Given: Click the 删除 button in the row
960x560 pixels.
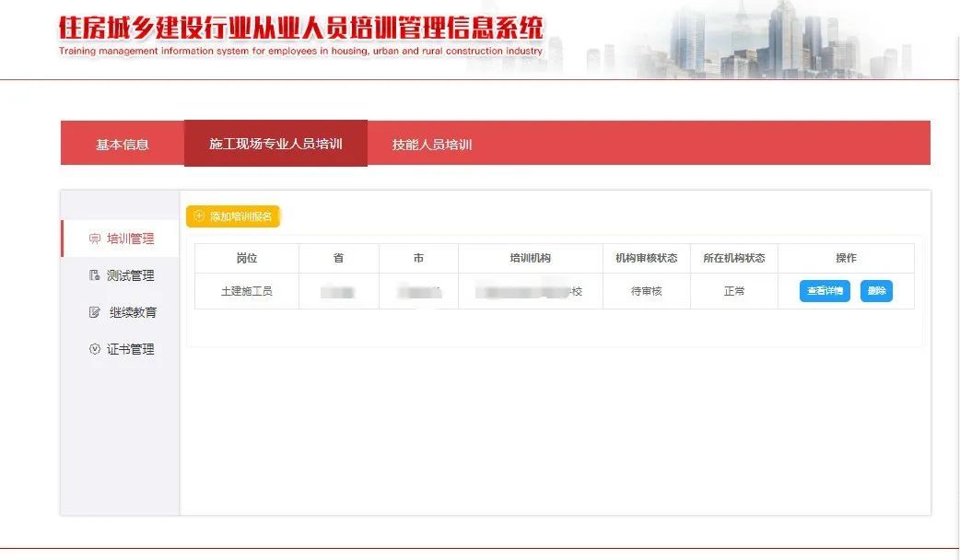Looking at the screenshot, I should coord(876,291).
